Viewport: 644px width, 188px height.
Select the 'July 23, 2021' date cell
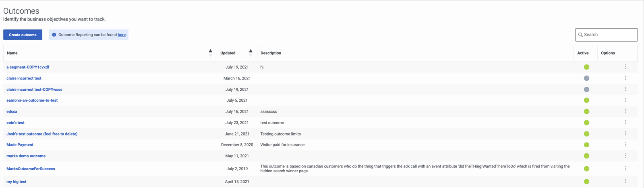237,123
